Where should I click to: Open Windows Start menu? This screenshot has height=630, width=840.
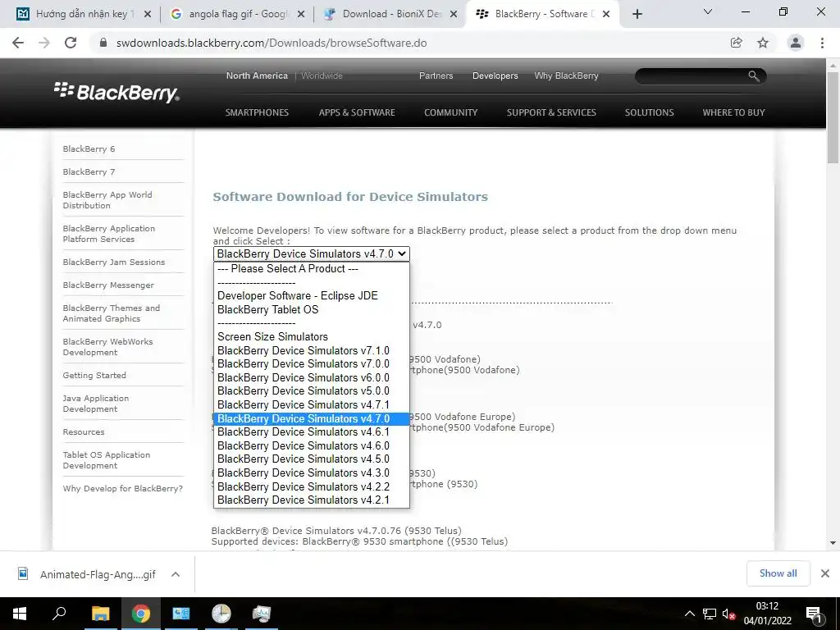pos(20,614)
